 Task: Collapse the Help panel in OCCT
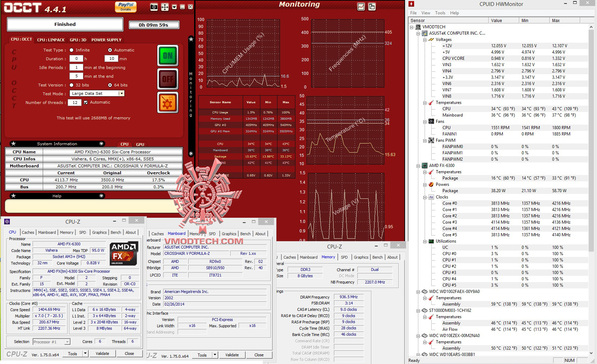(x=101, y=196)
